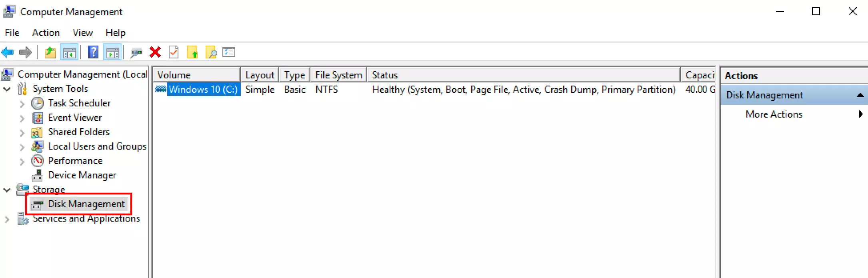
Task: Collapse the System Tools tree node
Action: tap(7, 89)
